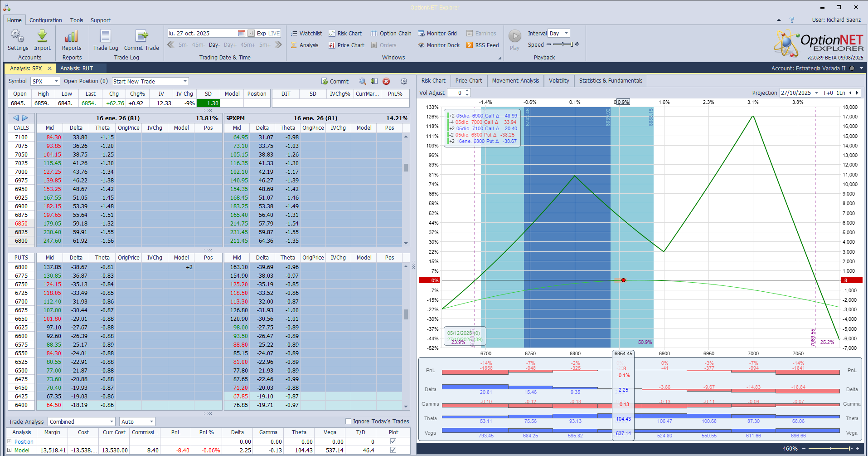The image size is (868, 456).
Task: Open the Tools ribbon tab
Action: [77, 20]
